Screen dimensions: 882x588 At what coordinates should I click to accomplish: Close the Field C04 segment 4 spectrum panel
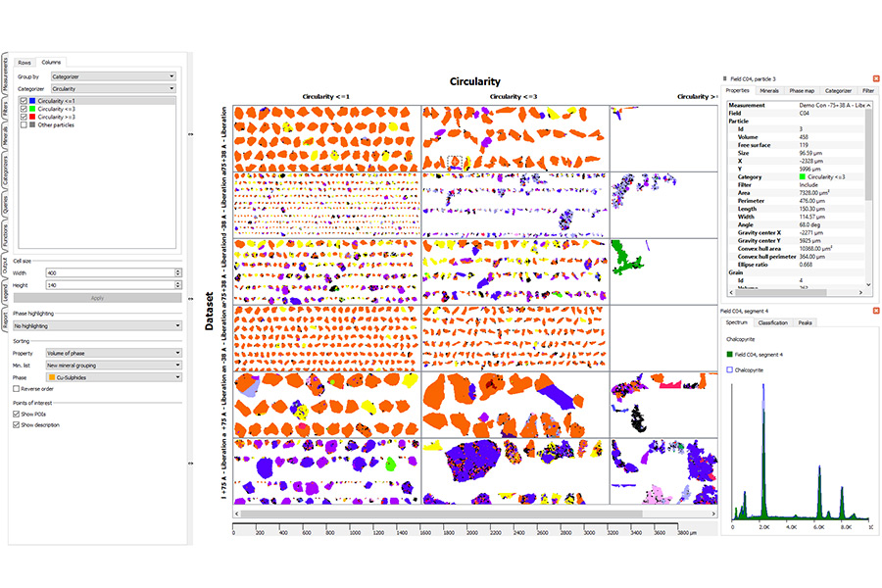[x=875, y=311]
